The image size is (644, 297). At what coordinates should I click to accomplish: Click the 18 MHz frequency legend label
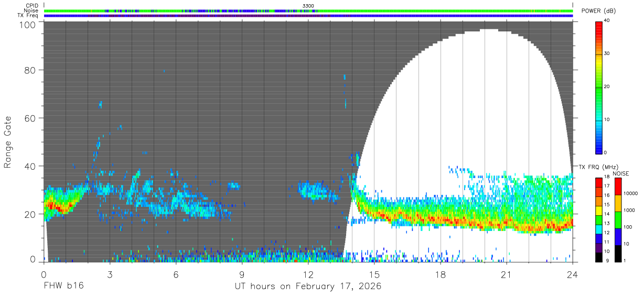[x=607, y=177]
